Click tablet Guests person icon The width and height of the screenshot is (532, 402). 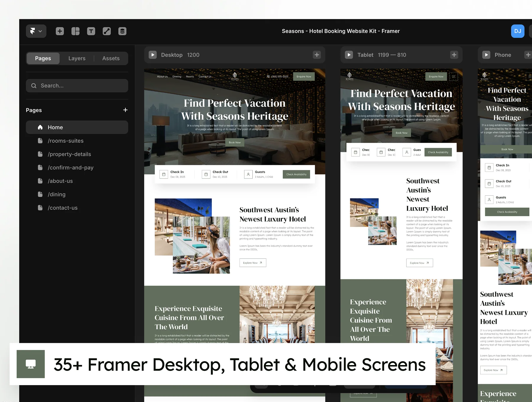[407, 152]
